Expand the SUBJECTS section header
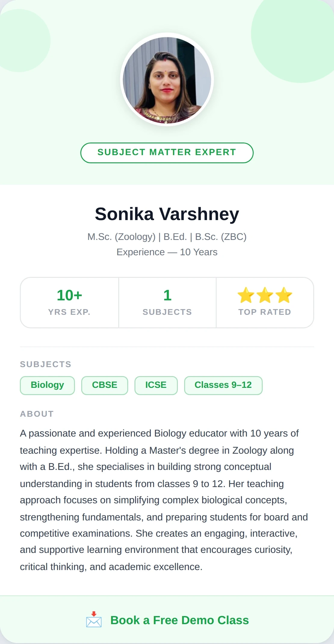 click(x=45, y=364)
